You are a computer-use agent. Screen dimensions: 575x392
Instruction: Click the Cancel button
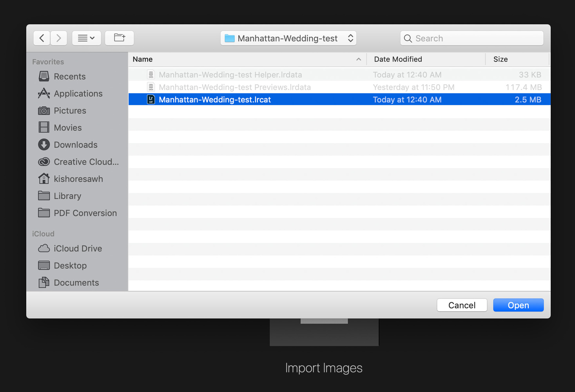tap(462, 305)
